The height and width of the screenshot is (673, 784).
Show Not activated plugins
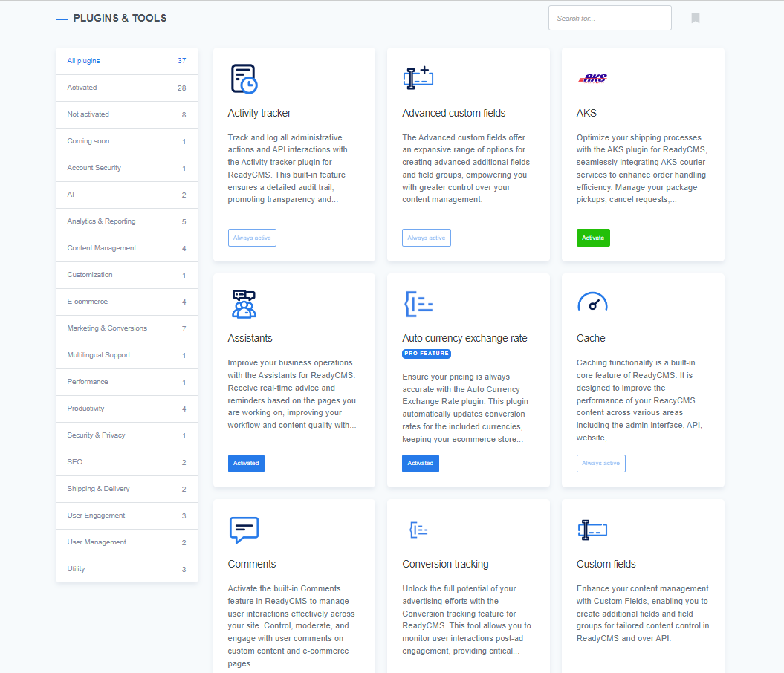[127, 114]
